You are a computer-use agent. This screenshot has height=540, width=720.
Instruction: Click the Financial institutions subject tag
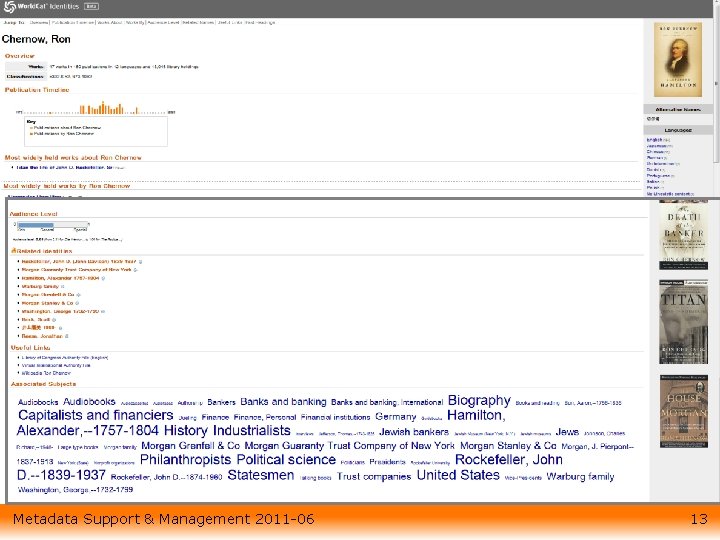pyautogui.click(x=335, y=417)
